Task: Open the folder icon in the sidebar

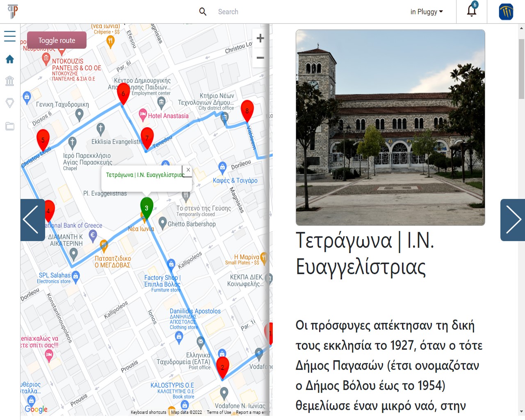Action: 10,126
